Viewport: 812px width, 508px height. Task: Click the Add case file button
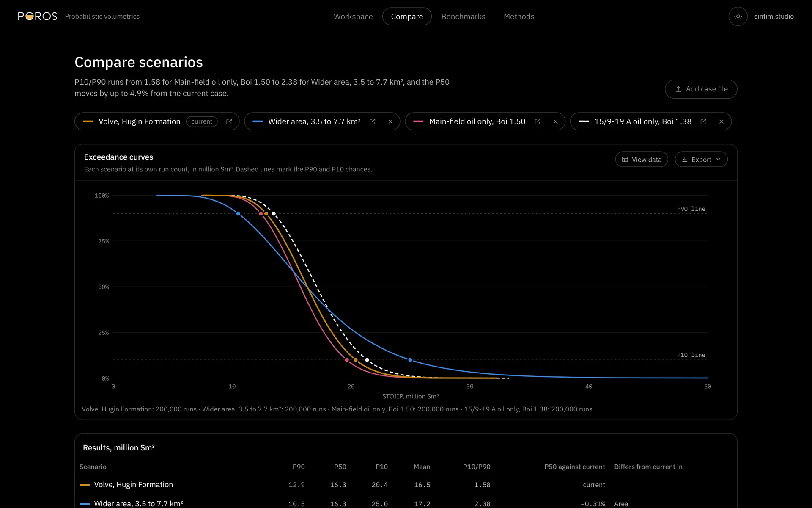pos(701,89)
